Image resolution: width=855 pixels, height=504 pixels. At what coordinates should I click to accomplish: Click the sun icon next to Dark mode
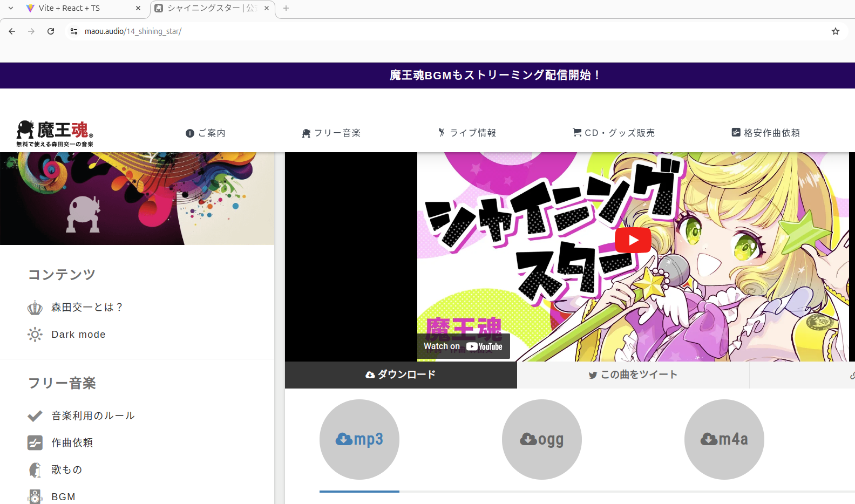coord(35,335)
